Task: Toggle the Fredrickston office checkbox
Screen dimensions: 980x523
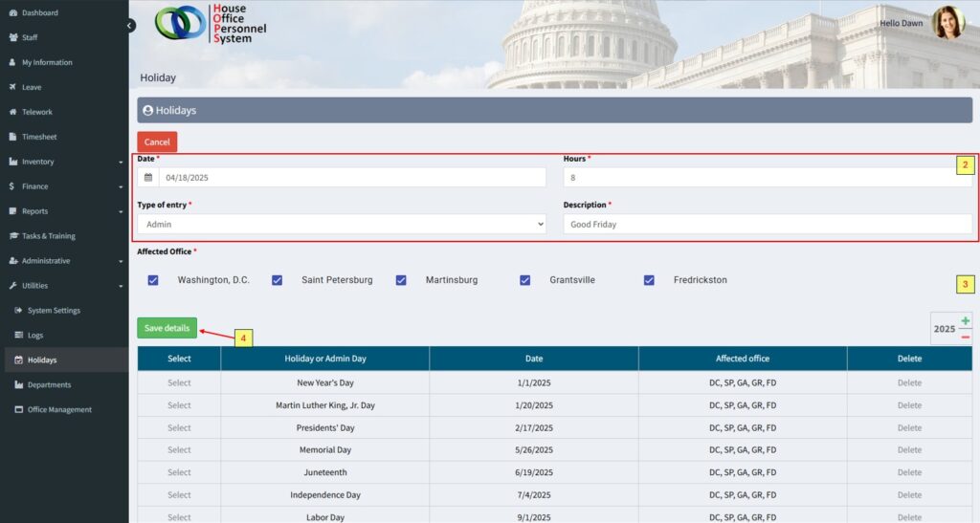Action: (x=649, y=280)
